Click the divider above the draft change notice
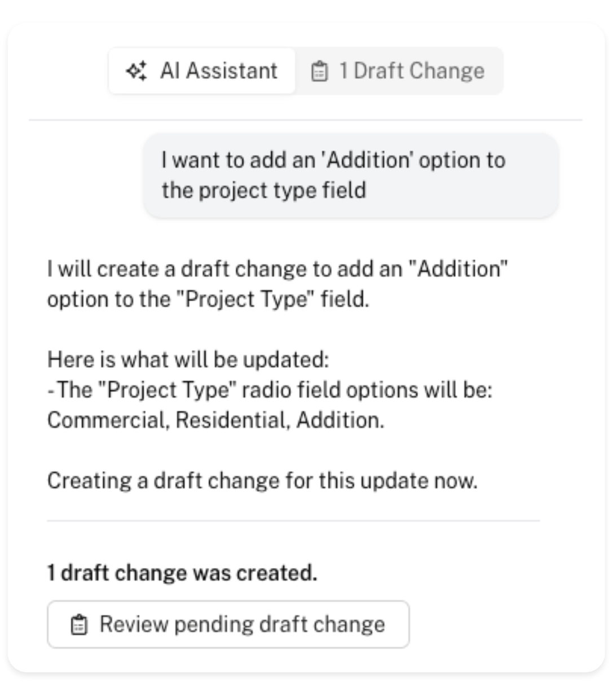 click(293, 521)
